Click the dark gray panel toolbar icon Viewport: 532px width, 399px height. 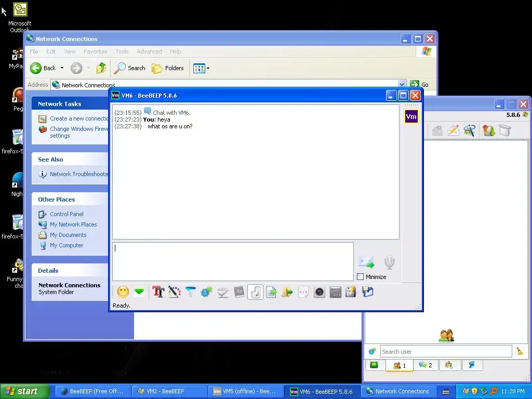[335, 292]
